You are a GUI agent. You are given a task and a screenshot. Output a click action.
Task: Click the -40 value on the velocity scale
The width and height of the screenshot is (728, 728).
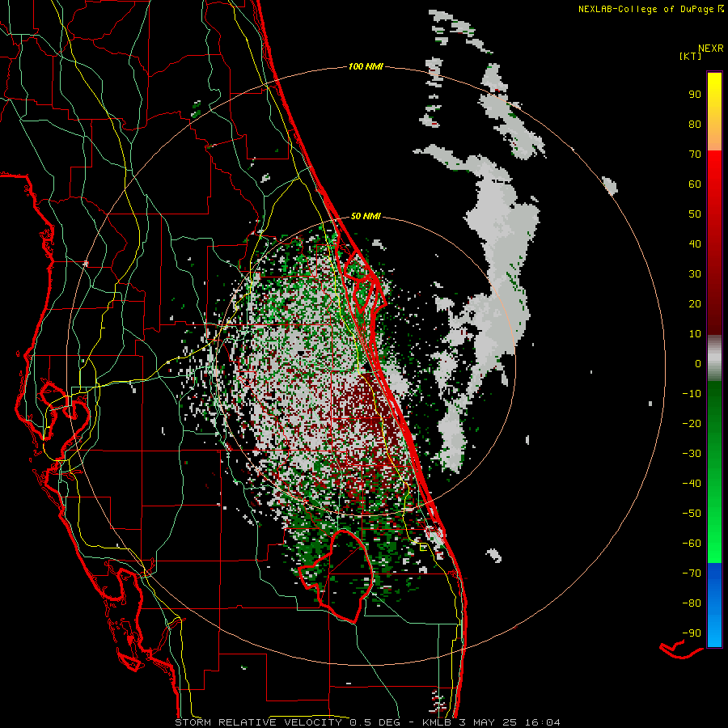coord(692,484)
